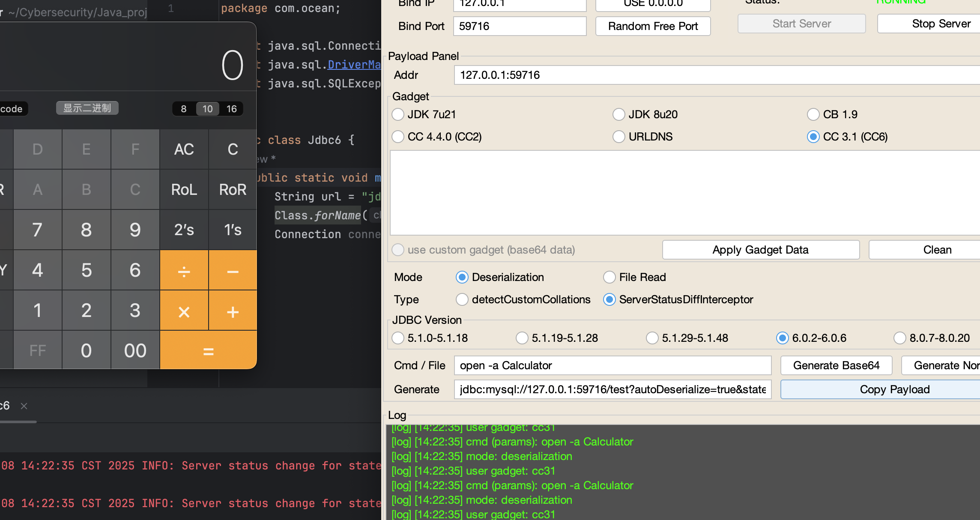Click Generate Base64 button
This screenshot has width=980, height=520.
click(x=837, y=365)
